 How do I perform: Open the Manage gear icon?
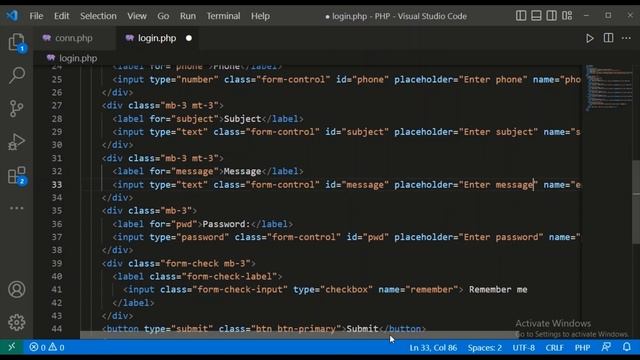(17, 322)
